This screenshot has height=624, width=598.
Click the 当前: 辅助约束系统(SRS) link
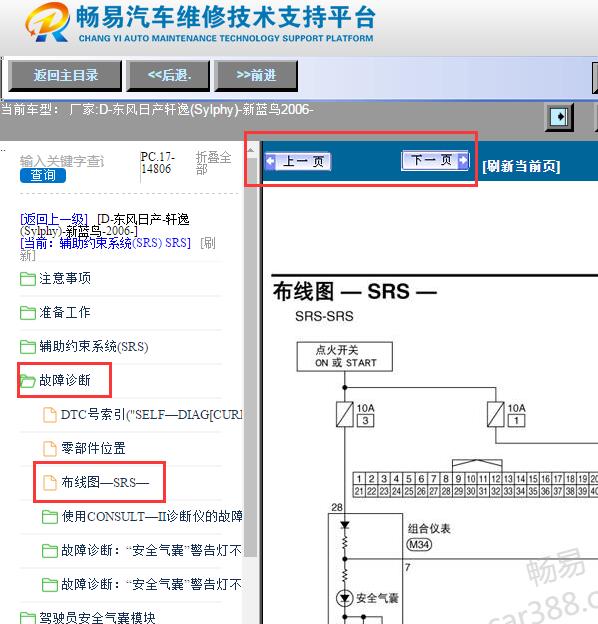105,243
